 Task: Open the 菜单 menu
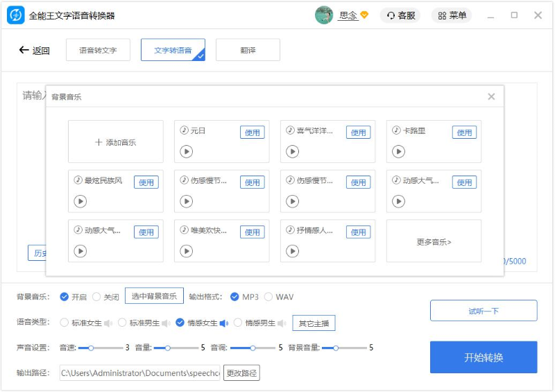tap(451, 15)
